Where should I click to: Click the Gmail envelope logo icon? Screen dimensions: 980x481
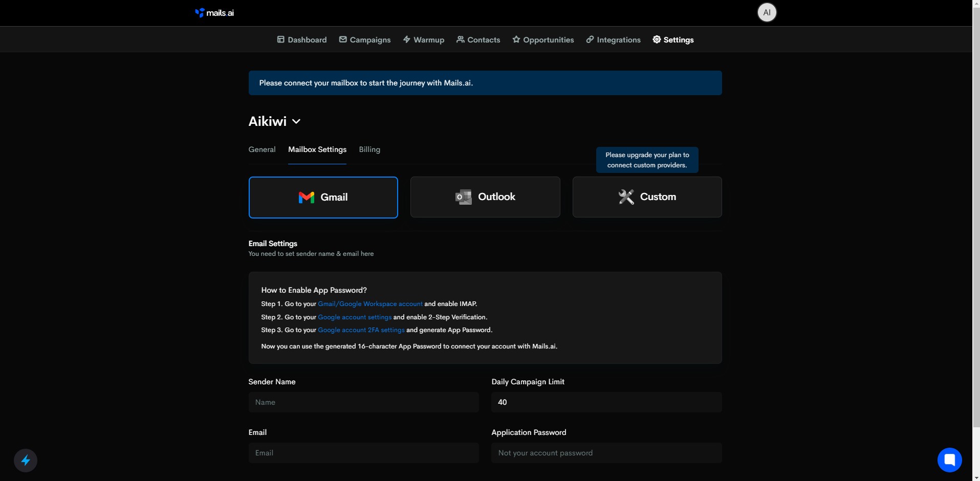(307, 198)
